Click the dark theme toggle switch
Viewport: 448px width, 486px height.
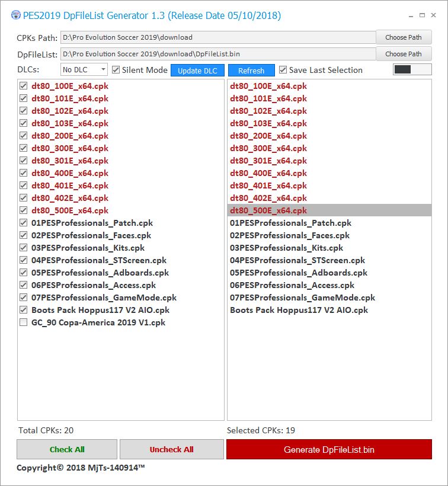point(412,69)
